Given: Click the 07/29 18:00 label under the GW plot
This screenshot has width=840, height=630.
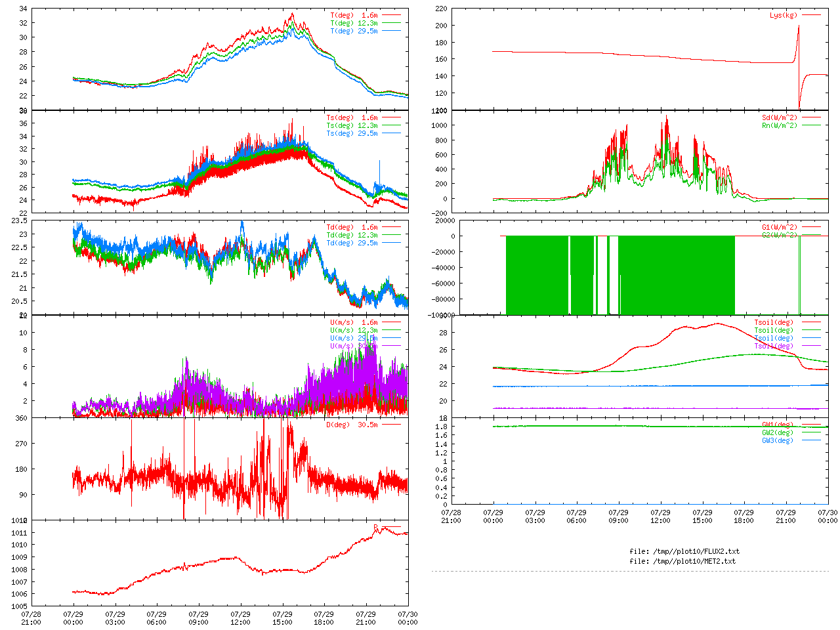Looking at the screenshot, I should tap(744, 516).
